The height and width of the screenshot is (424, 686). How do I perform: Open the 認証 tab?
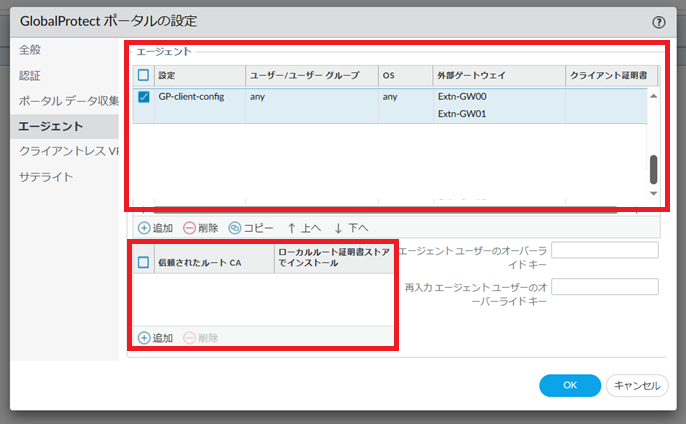click(x=30, y=76)
